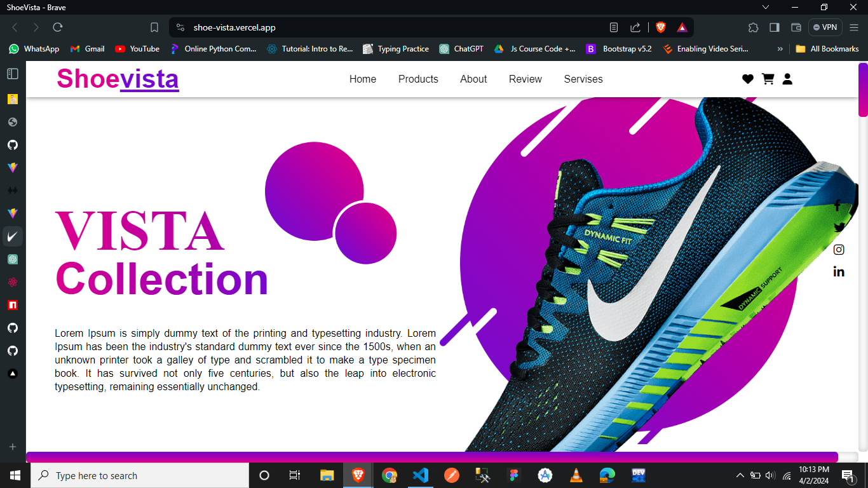Open WhatsApp bookmark

point(34,48)
